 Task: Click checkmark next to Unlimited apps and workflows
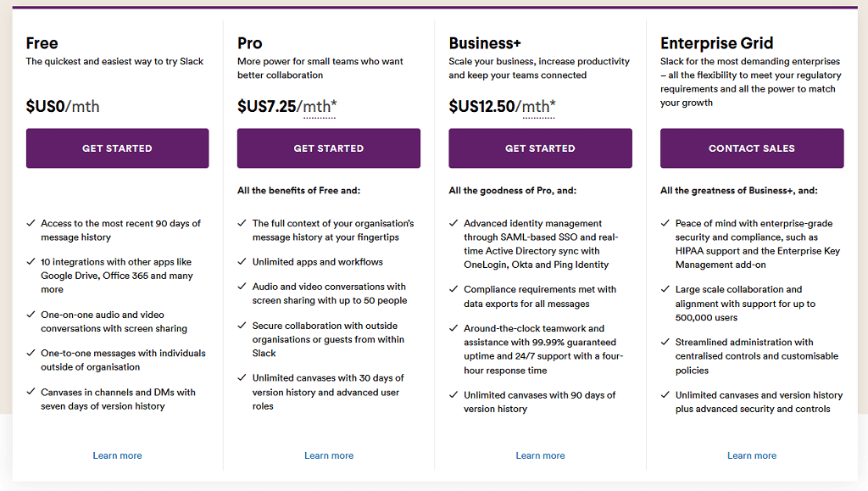coord(242,262)
